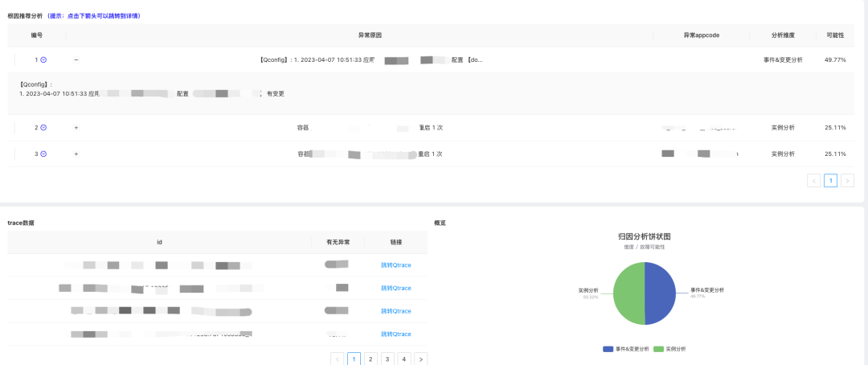Click the 49.77% value in row 1
This screenshot has width=868, height=365.
click(x=835, y=59)
